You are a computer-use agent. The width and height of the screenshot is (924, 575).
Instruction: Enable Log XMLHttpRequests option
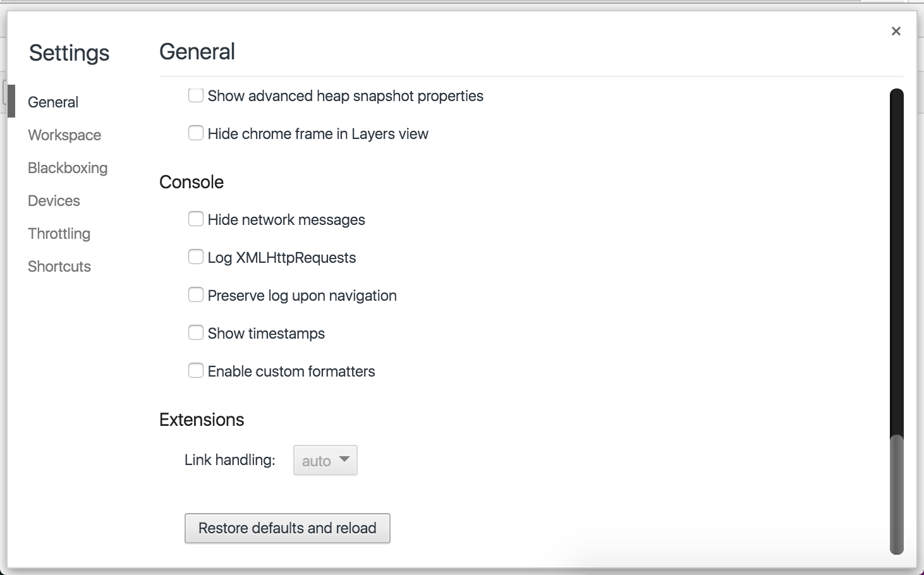[x=196, y=257]
